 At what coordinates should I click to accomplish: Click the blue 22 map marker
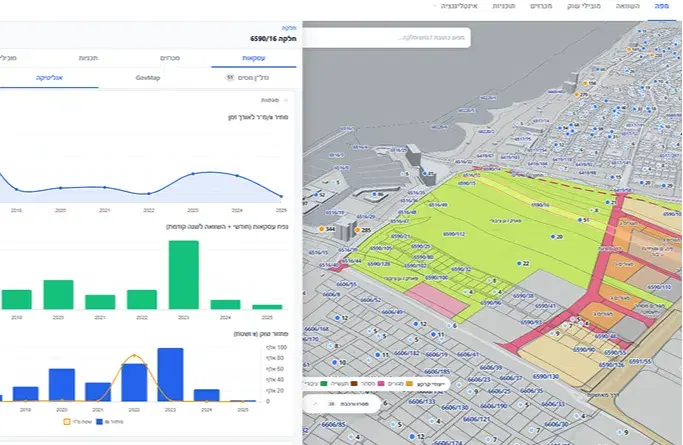519,263
